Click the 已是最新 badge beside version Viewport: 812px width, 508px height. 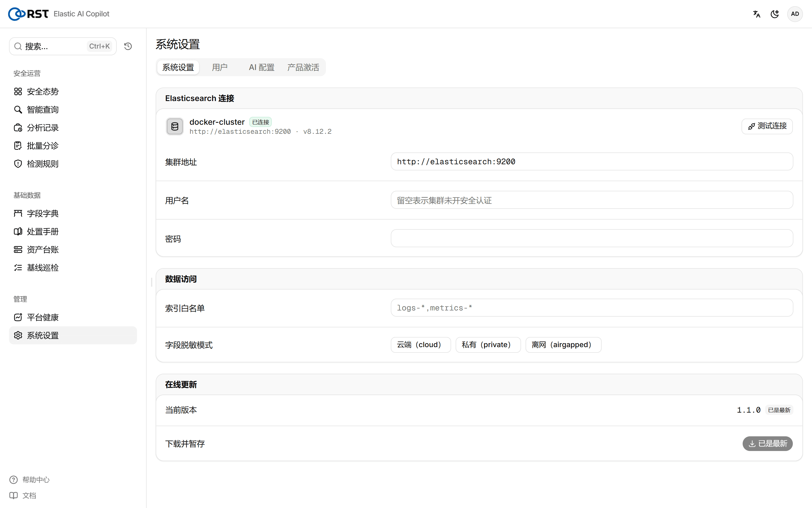pos(779,410)
